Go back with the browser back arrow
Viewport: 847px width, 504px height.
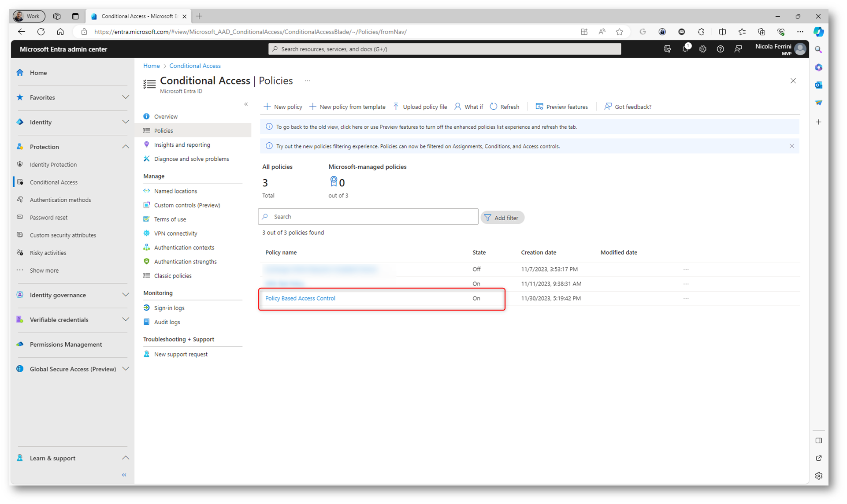[22, 32]
